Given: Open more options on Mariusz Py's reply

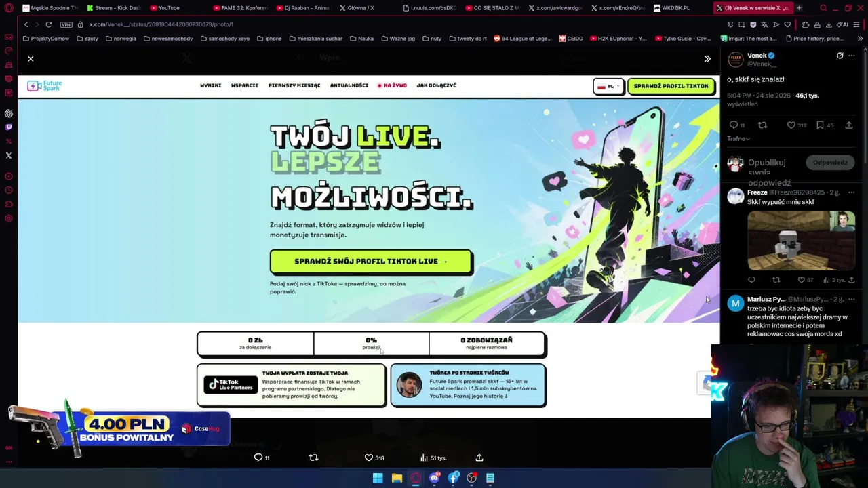Looking at the screenshot, I should 852,299.
